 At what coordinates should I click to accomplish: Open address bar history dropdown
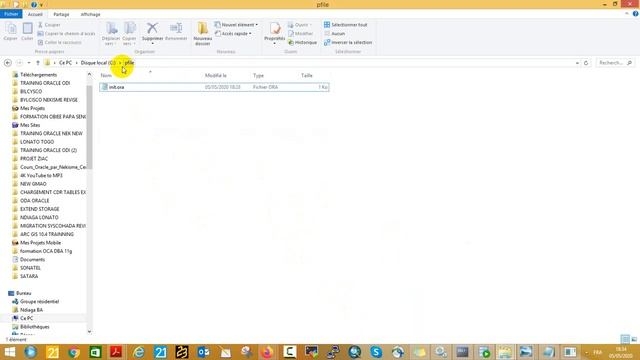[577, 63]
